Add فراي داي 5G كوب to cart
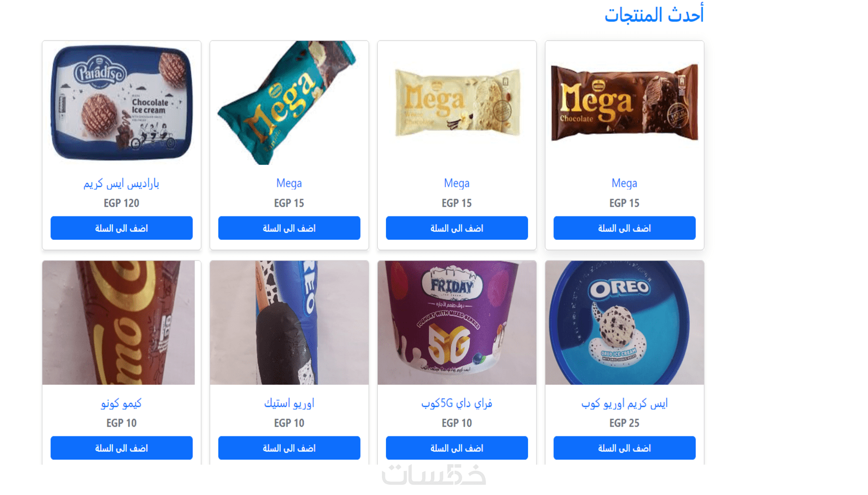Image resolution: width=868 pixels, height=495 pixels. (x=457, y=448)
